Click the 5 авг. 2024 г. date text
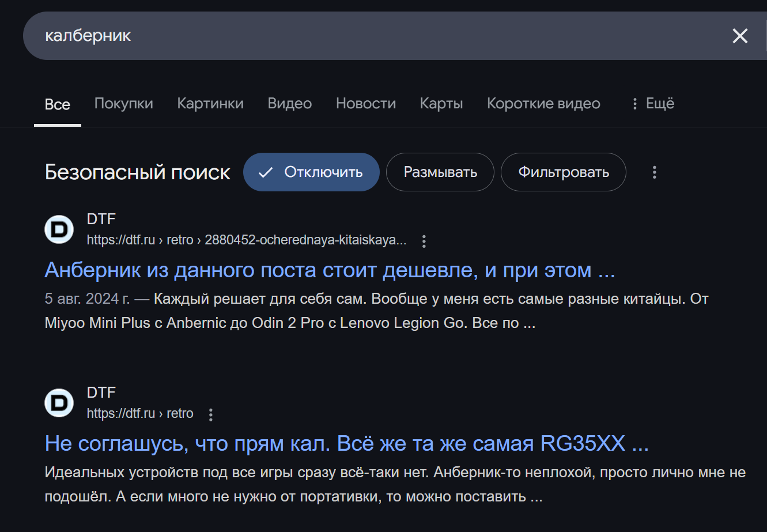This screenshot has width=767, height=532. coord(88,299)
